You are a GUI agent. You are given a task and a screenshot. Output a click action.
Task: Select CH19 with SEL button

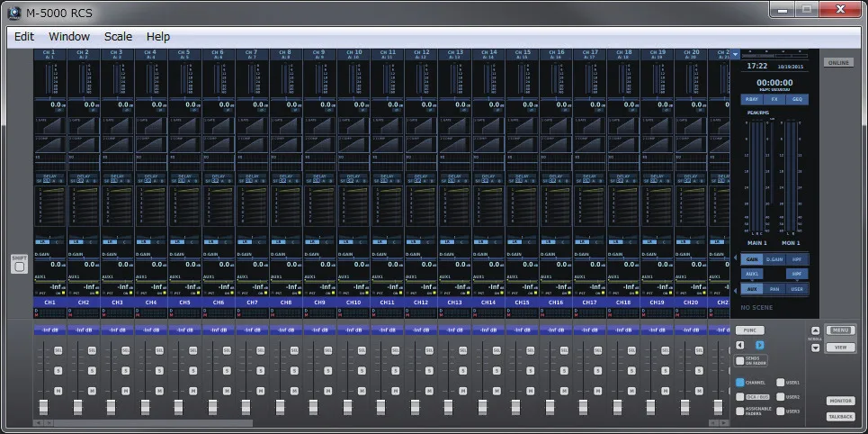coord(666,350)
